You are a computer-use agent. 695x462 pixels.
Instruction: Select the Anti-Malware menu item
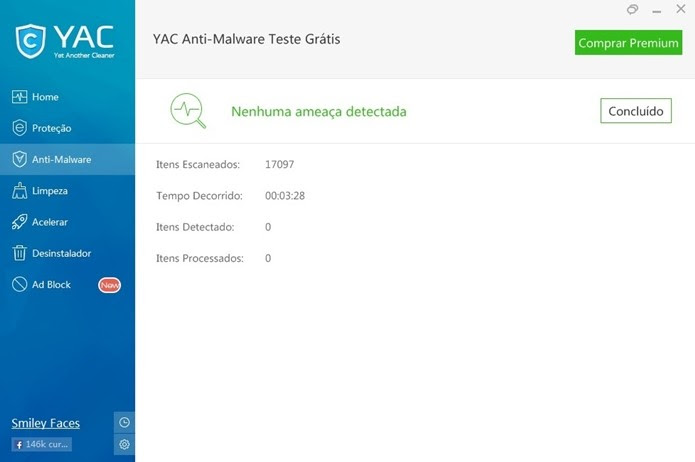[67, 159]
